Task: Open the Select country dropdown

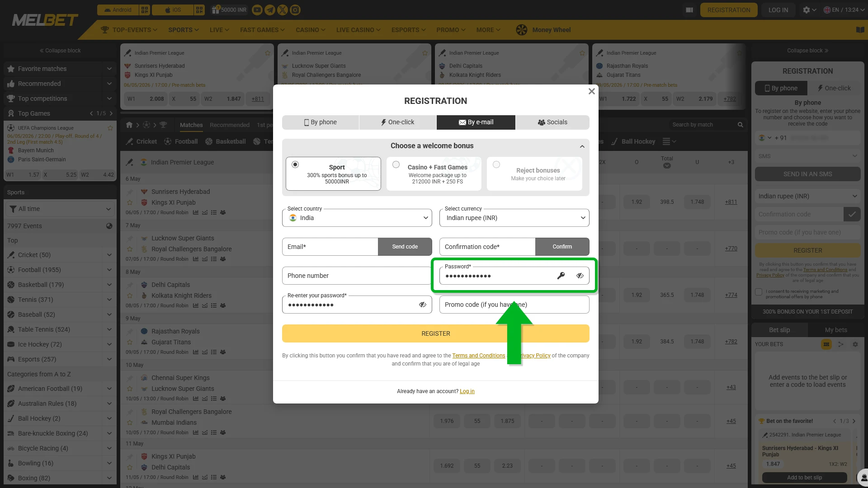Action: [357, 218]
